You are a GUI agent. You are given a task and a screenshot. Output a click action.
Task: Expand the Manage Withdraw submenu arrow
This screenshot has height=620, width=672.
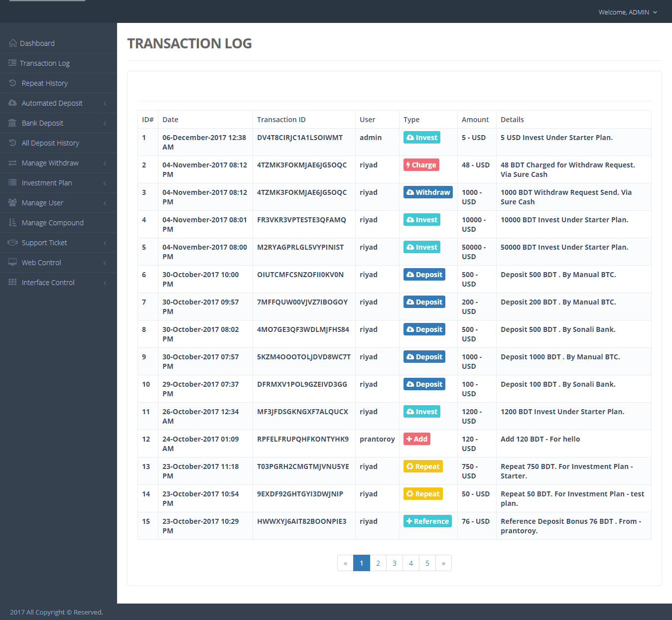(105, 163)
